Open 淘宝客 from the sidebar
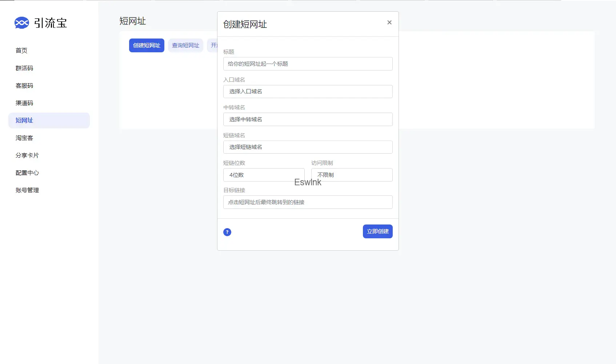616x364 pixels. click(x=24, y=138)
